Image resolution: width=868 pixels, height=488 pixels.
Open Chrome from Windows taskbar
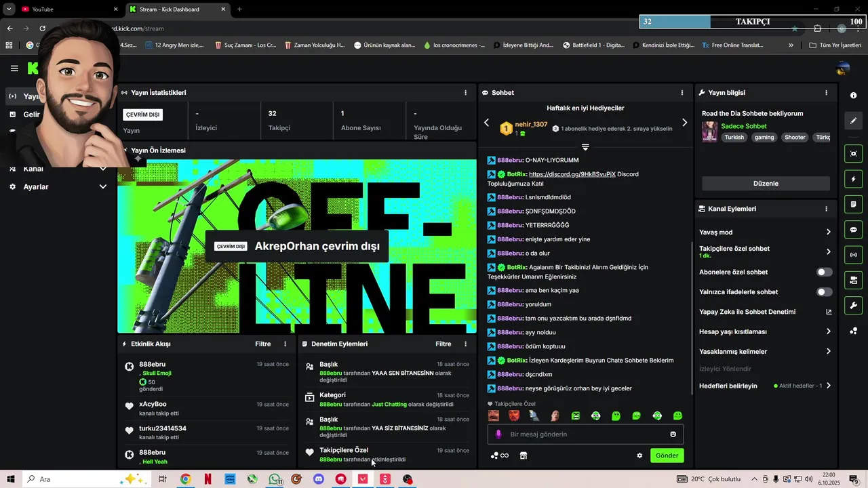[x=185, y=479]
